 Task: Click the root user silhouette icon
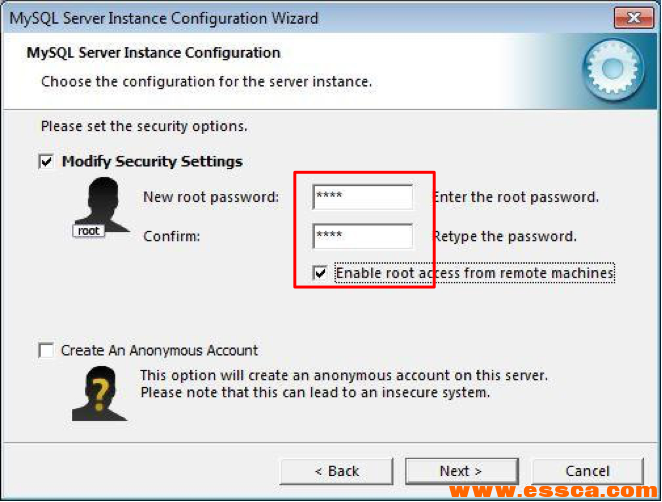point(102,205)
